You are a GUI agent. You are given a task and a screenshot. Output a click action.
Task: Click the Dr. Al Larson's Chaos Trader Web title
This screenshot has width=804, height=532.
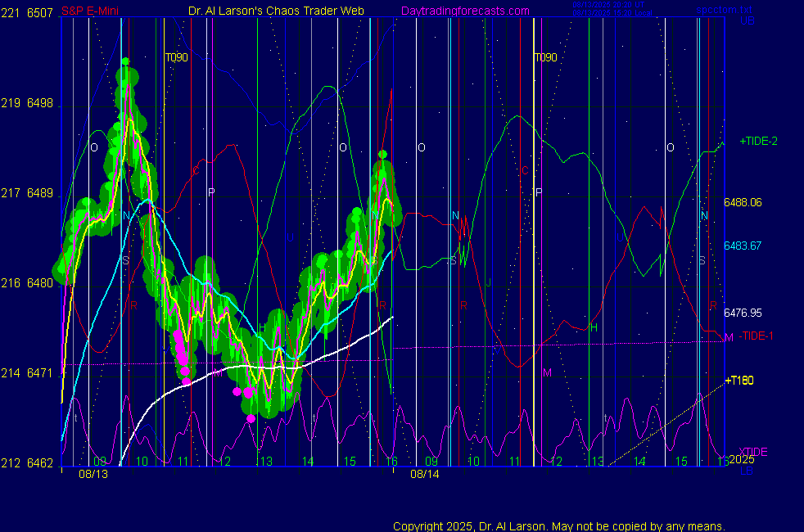coord(276,11)
